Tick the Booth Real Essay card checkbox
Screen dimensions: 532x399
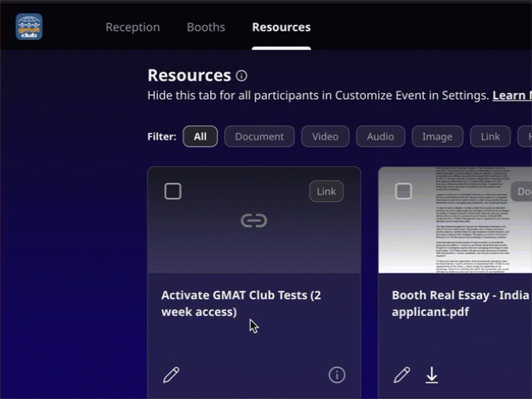coord(403,191)
